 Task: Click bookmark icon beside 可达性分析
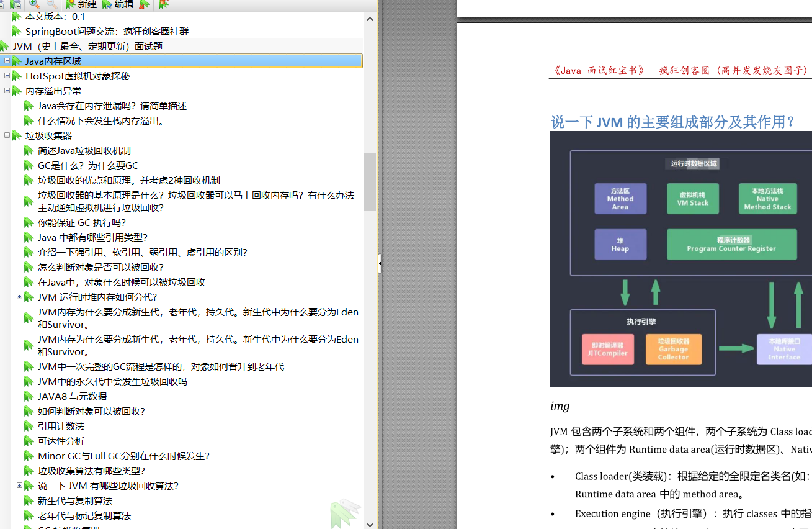29,441
